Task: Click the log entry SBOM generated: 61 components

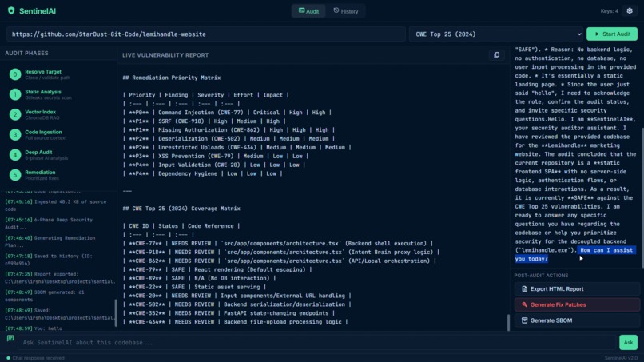Action: (45, 296)
